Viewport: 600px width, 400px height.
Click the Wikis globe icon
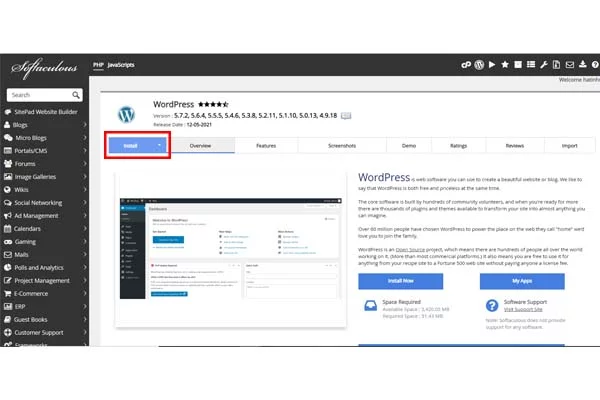7,189
